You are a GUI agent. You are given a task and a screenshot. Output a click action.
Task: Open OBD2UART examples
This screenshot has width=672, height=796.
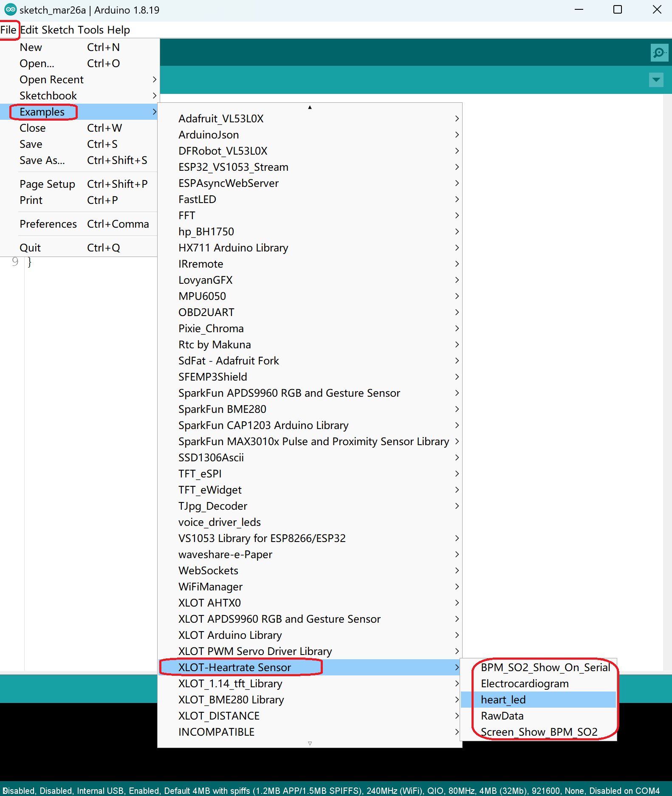coord(310,312)
